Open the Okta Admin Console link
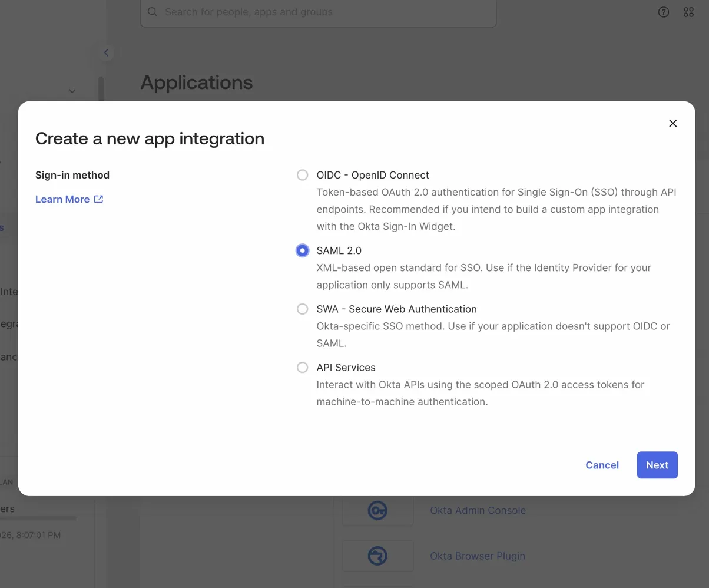This screenshot has height=588, width=709. [x=478, y=510]
